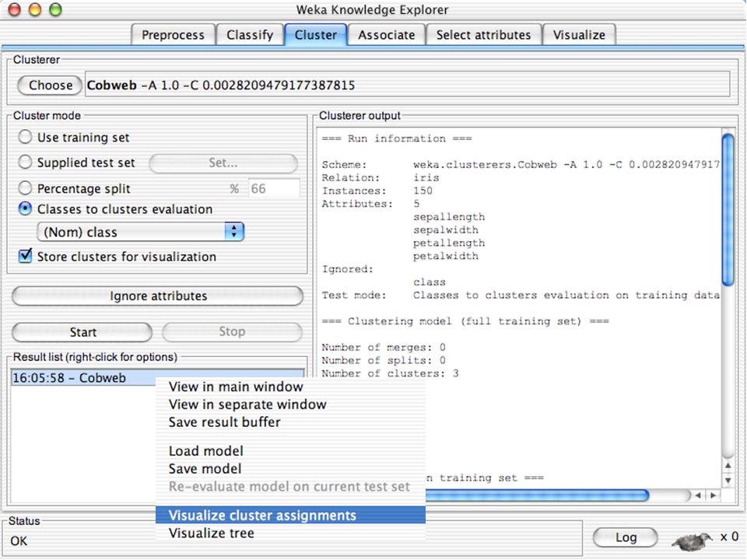Click the percentage split value field

(x=274, y=188)
